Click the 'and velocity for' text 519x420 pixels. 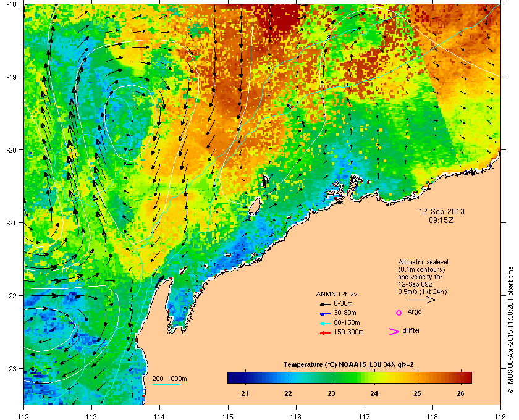pos(420,277)
